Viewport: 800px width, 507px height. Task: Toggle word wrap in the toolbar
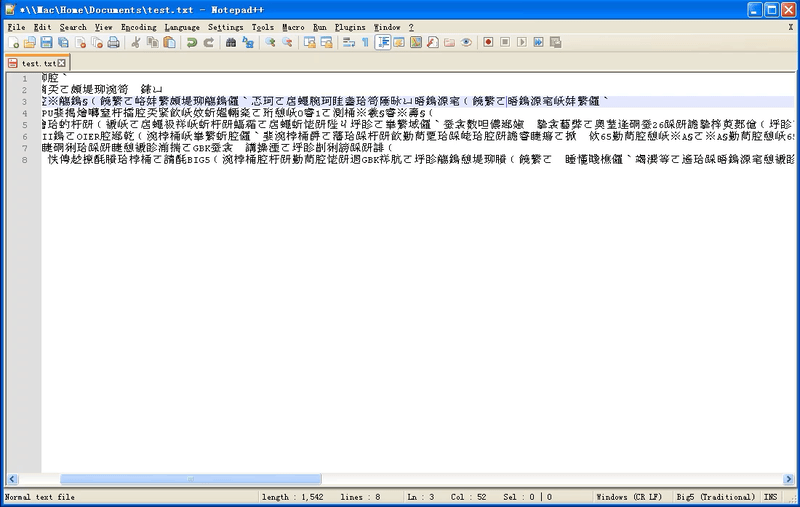[x=348, y=43]
